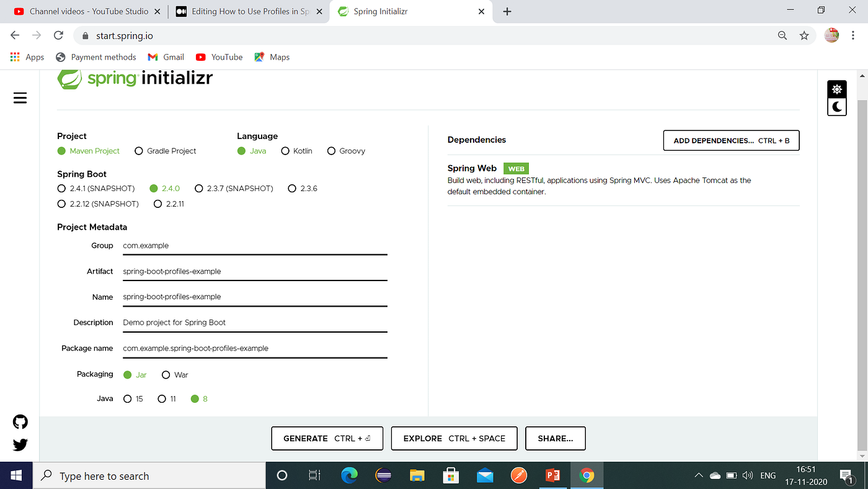Open the hamburger menu on the left
The width and height of the screenshot is (868, 489).
tap(19, 97)
